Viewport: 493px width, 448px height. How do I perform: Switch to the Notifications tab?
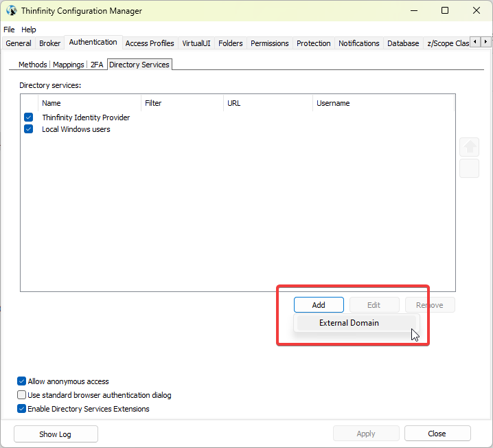coord(358,43)
